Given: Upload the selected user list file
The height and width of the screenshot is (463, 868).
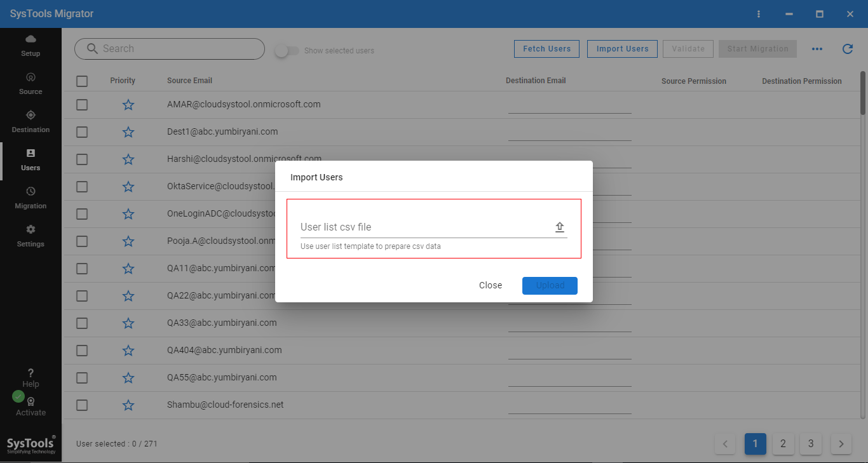Looking at the screenshot, I should 549,285.
